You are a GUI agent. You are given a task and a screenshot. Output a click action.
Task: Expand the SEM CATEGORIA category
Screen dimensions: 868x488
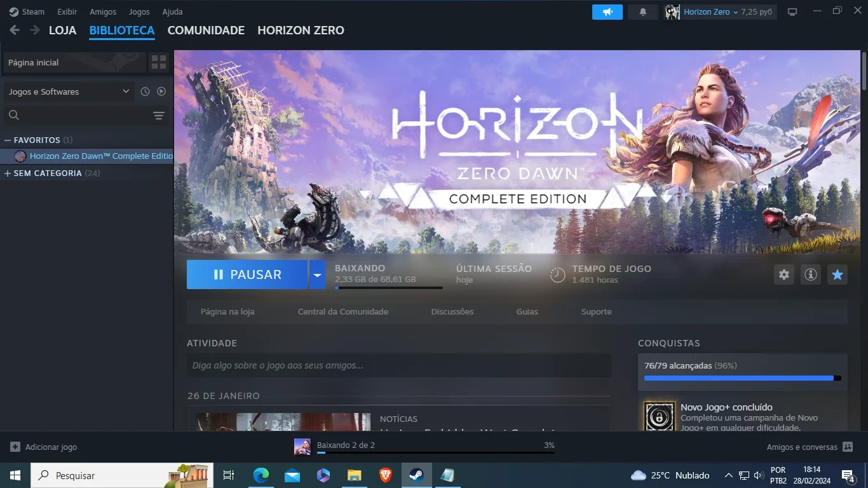coord(8,173)
